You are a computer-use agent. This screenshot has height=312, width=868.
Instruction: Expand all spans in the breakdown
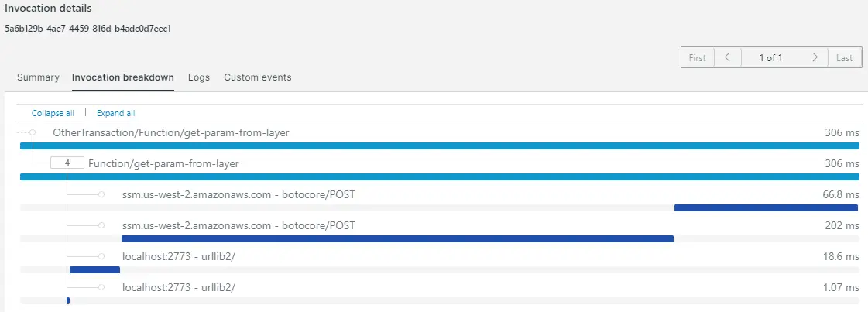(115, 113)
